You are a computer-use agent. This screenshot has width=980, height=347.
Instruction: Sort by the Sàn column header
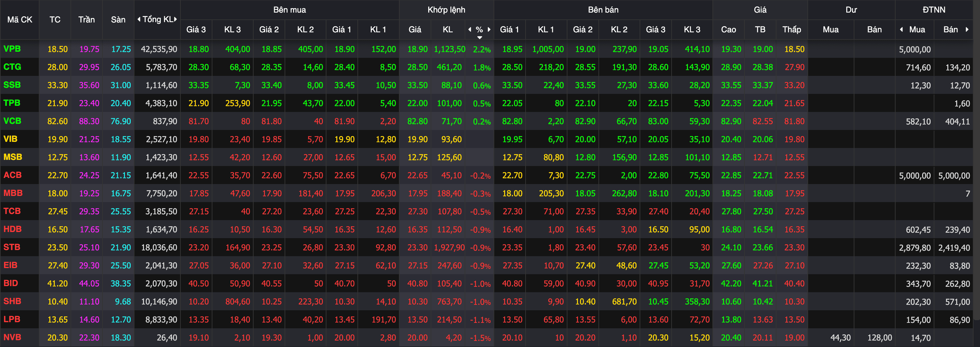coord(118,20)
